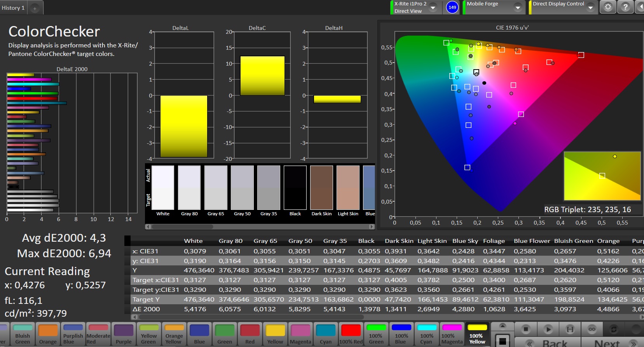Click the Avg dE2000: 4,3 readout
644x347 pixels.
[x=64, y=238]
